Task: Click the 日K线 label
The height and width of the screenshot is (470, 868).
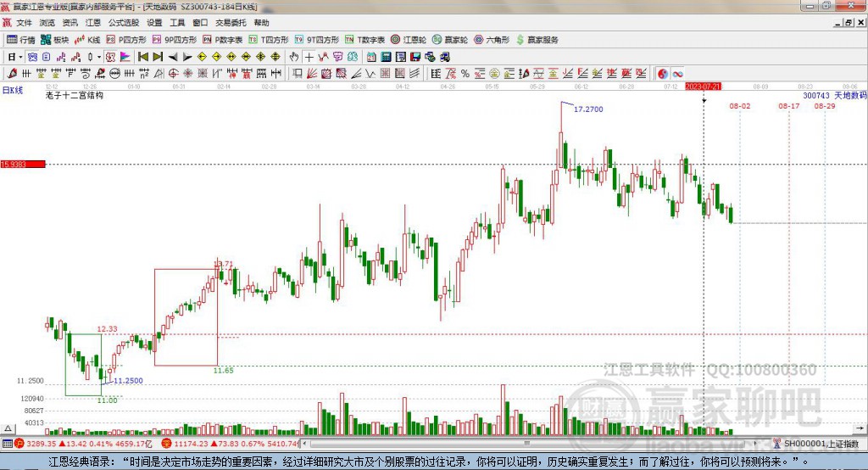Action: click(x=12, y=90)
